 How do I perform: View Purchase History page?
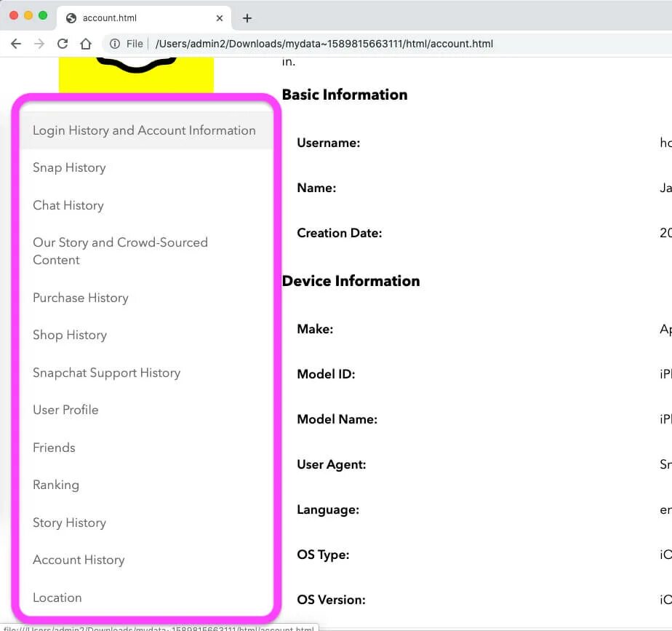pyautogui.click(x=81, y=298)
